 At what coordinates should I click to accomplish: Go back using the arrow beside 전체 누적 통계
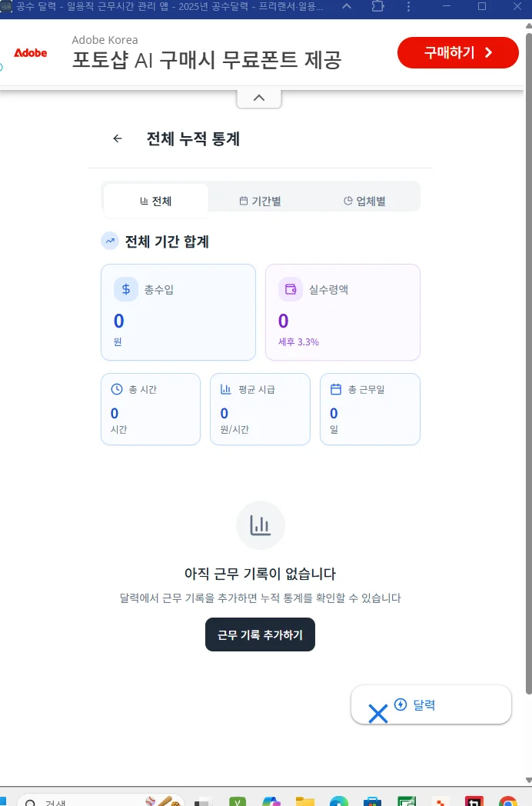pos(117,138)
